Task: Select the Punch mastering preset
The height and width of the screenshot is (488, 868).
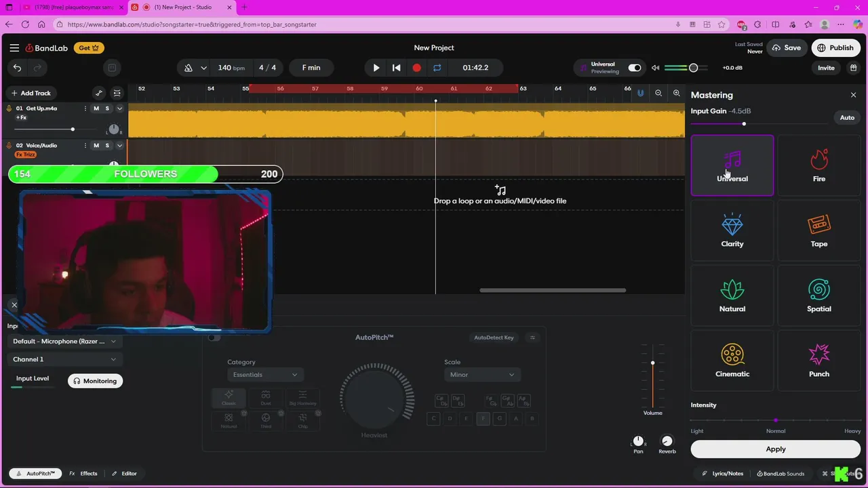Action: point(819,361)
